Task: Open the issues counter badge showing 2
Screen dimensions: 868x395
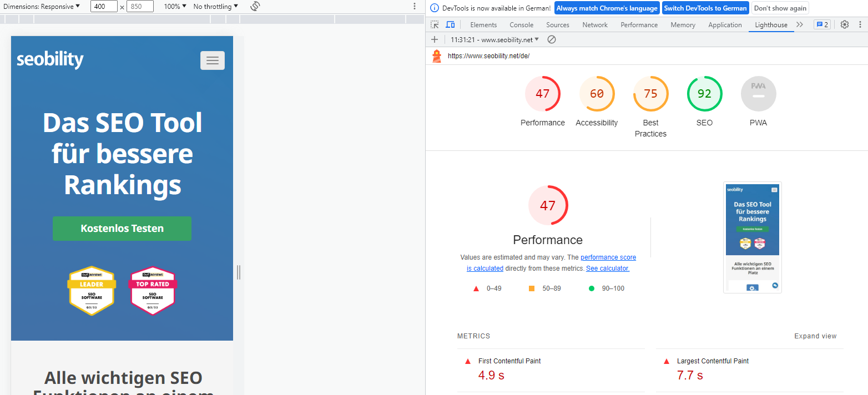Action: pyautogui.click(x=822, y=25)
